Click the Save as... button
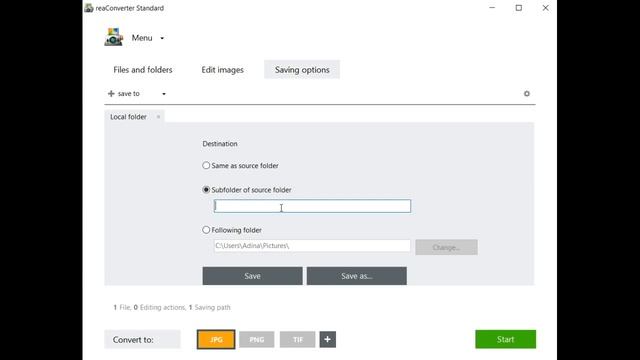Image resolution: width=640 pixels, height=360 pixels. (x=357, y=276)
